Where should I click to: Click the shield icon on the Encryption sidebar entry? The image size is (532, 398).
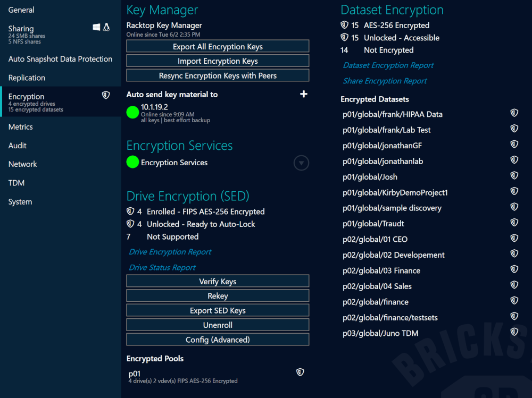106,94
